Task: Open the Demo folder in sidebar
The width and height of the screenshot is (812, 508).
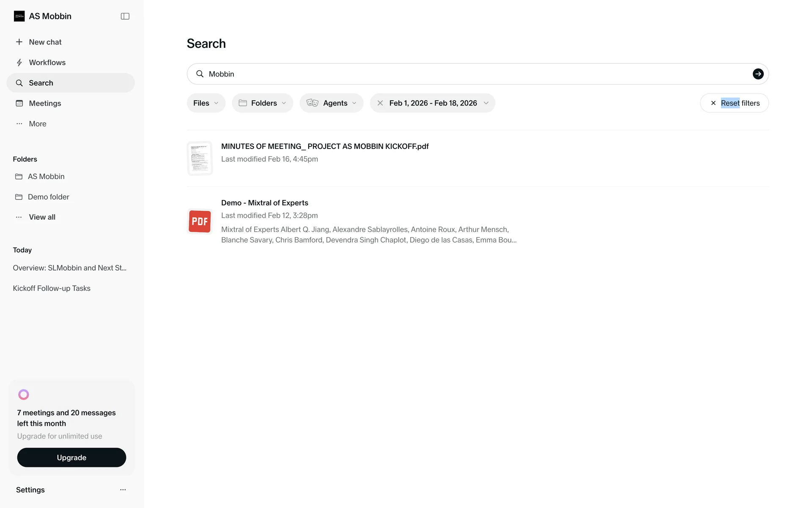Action: (48, 197)
